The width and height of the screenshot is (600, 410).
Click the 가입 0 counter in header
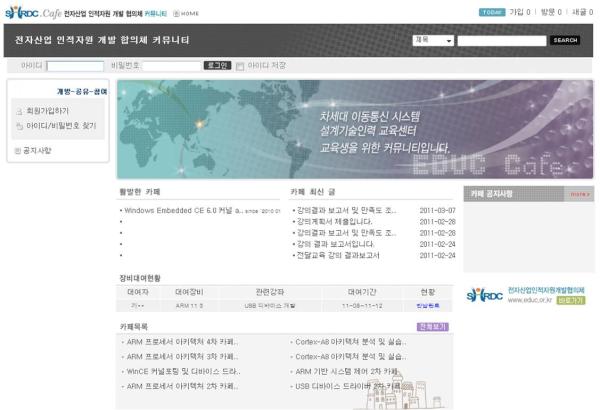[x=520, y=12]
